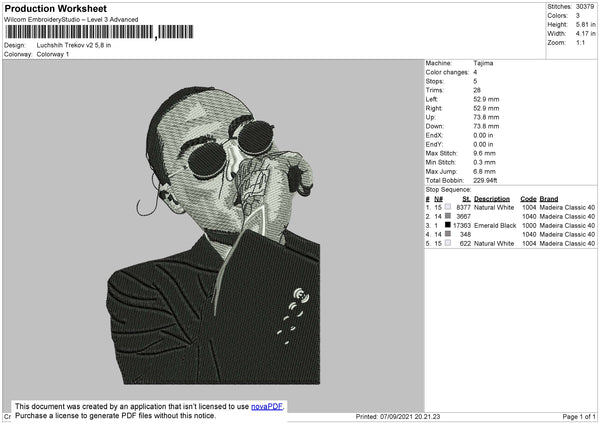Select 'Wilcom EmbroideryStudio – Level 3 Advanced' text

(71, 20)
